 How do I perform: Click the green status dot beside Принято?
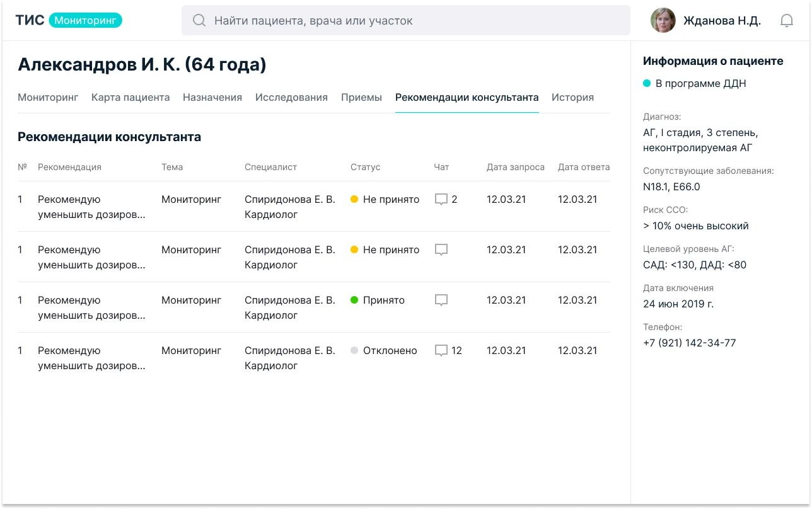click(x=354, y=300)
